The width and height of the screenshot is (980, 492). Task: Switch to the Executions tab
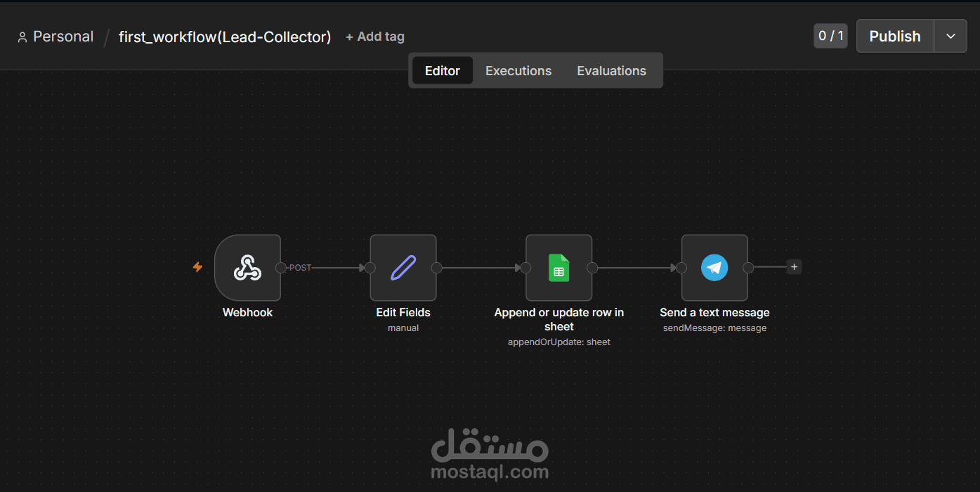(518, 70)
